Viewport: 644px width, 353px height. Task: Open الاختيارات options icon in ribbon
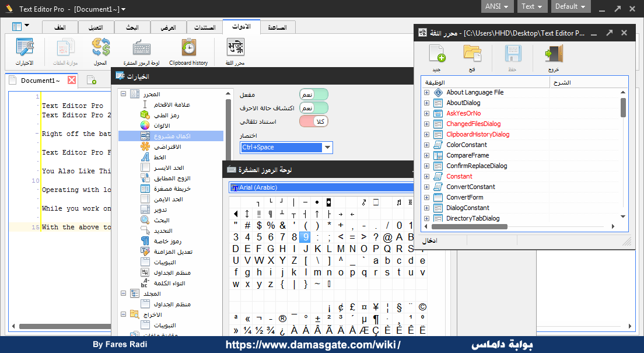coord(24,48)
